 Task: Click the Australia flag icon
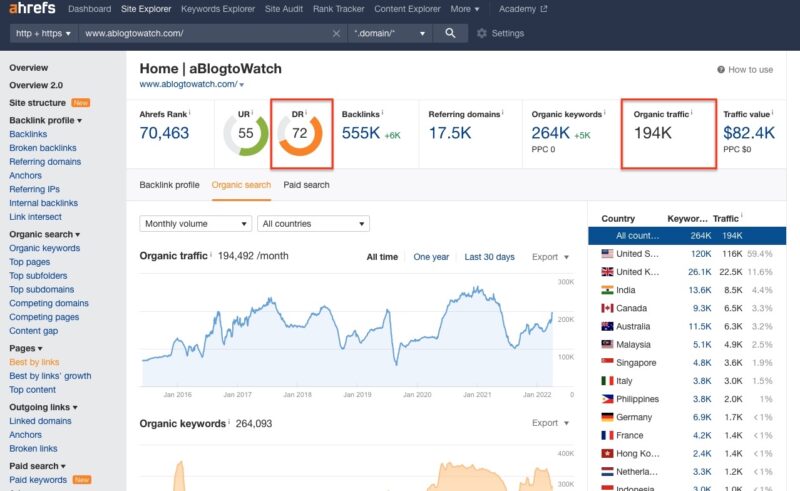tap(607, 326)
